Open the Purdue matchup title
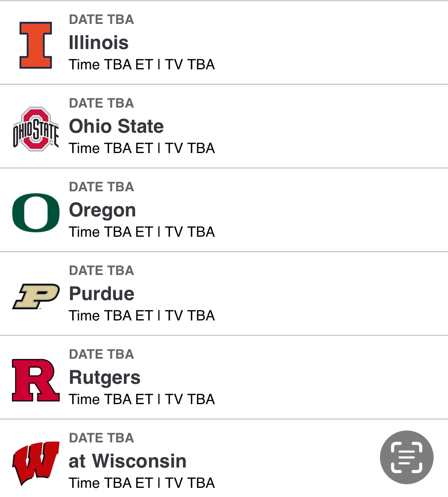 (x=102, y=294)
